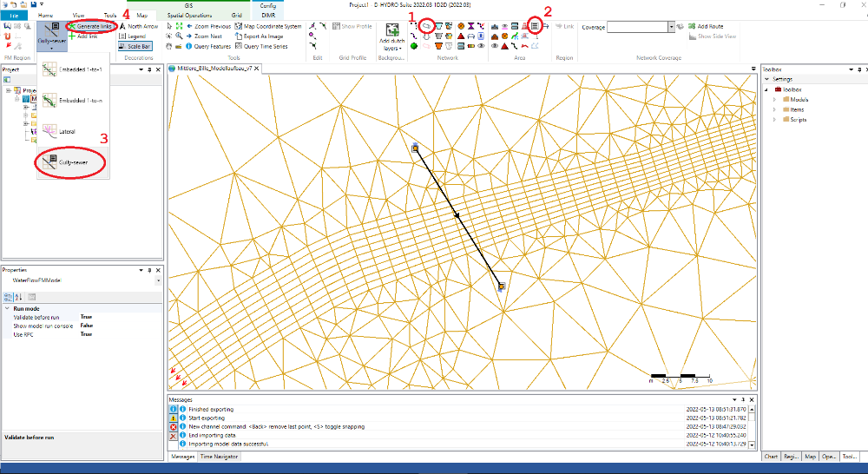Expand the Items folder in Toolbox
The image size is (868, 474).
(x=774, y=109)
